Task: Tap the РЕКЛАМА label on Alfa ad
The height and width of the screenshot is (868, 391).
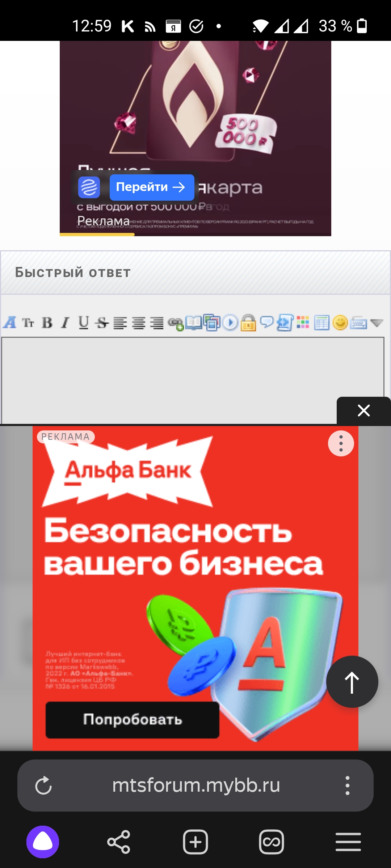Action: pos(66,437)
